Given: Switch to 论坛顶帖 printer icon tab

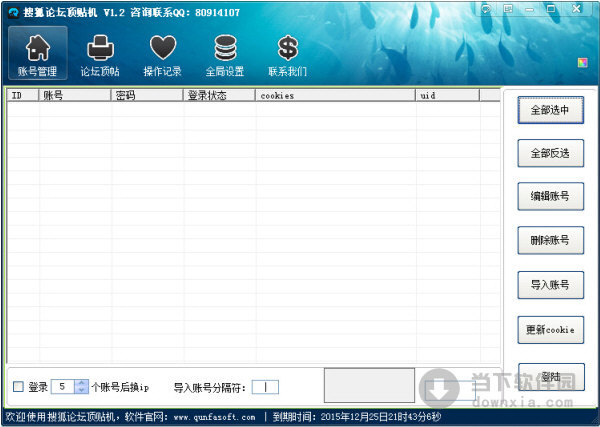Looking at the screenshot, I should (100, 56).
